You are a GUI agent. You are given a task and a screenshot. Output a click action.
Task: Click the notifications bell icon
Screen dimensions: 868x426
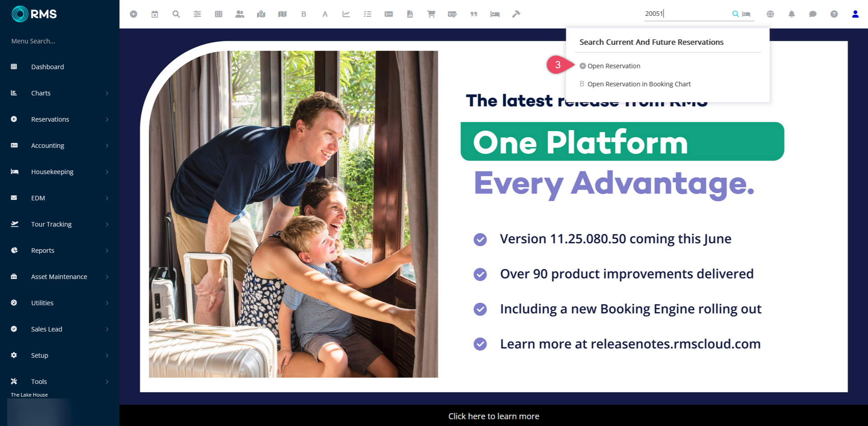792,14
